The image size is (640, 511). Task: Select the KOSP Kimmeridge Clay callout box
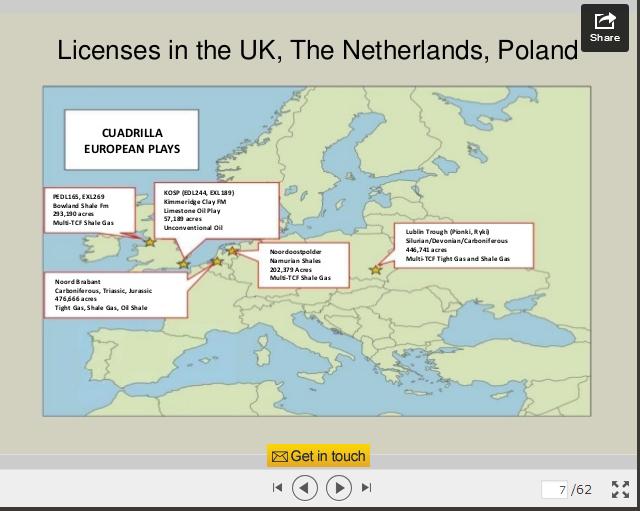[214, 209]
